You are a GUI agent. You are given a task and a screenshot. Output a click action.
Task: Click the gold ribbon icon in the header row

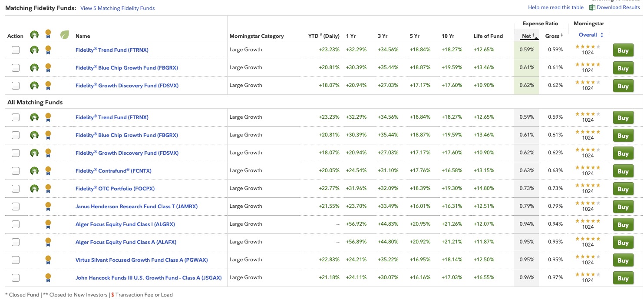[48, 35]
